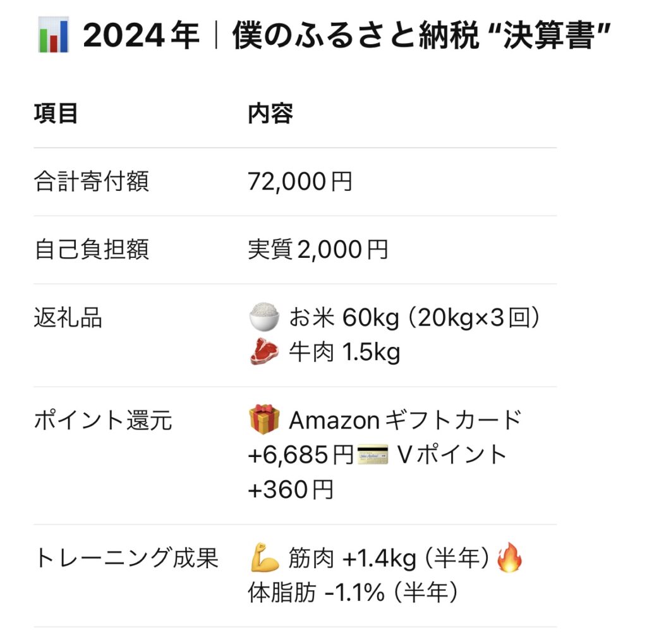Click the 実質2,000円 value
The height and width of the screenshot is (644, 647).
(318, 250)
